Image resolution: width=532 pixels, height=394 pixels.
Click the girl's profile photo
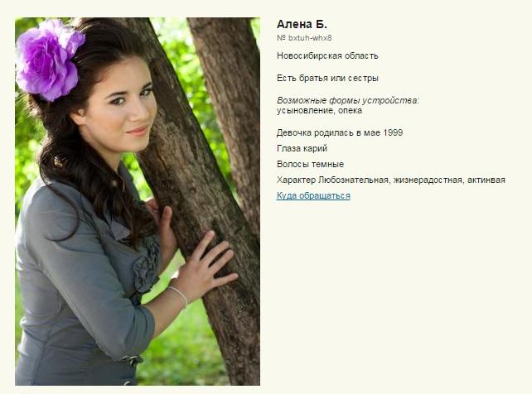pyautogui.click(x=138, y=201)
